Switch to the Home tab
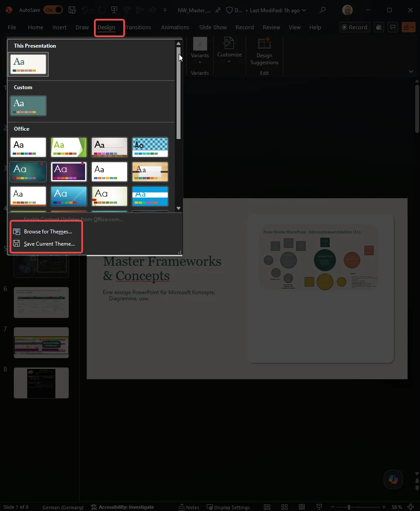 pyautogui.click(x=35, y=28)
